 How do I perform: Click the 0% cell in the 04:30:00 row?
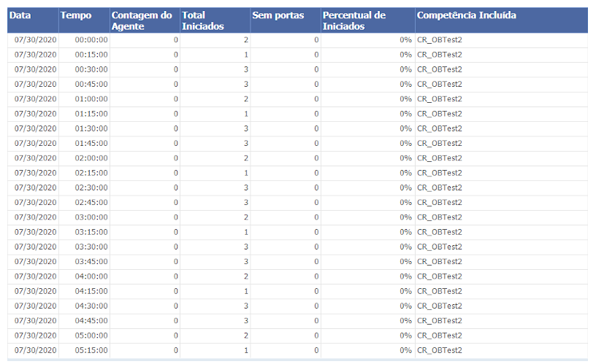click(x=368, y=306)
